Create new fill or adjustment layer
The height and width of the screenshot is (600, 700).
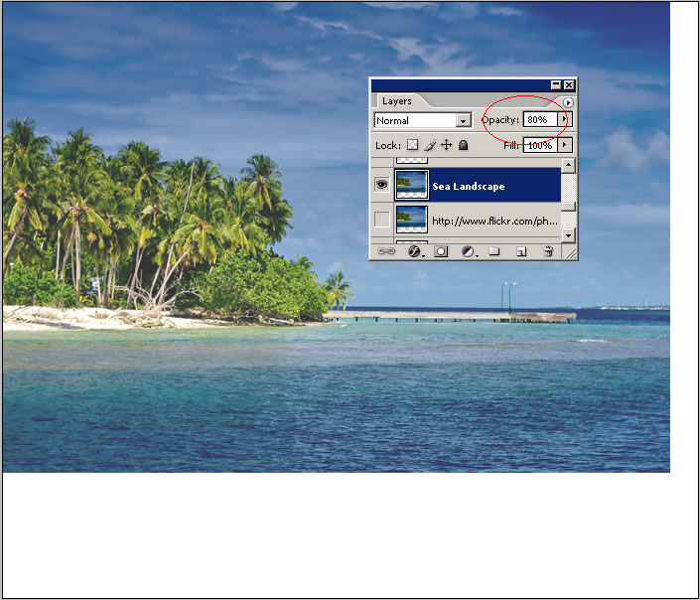468,252
